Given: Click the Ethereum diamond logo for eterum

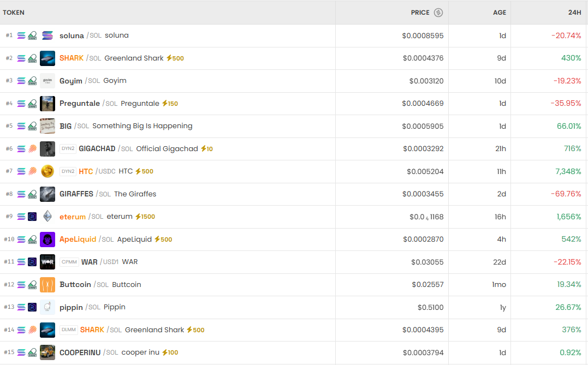Looking at the screenshot, I should 47,217.
